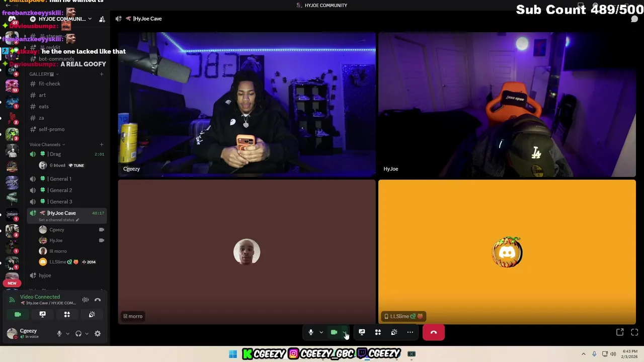
Task: Collapse the GALLERY category
Action: click(x=44, y=74)
